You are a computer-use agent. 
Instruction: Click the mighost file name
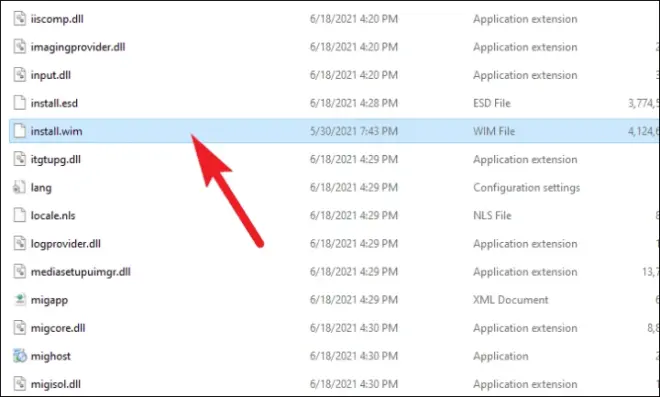point(51,356)
